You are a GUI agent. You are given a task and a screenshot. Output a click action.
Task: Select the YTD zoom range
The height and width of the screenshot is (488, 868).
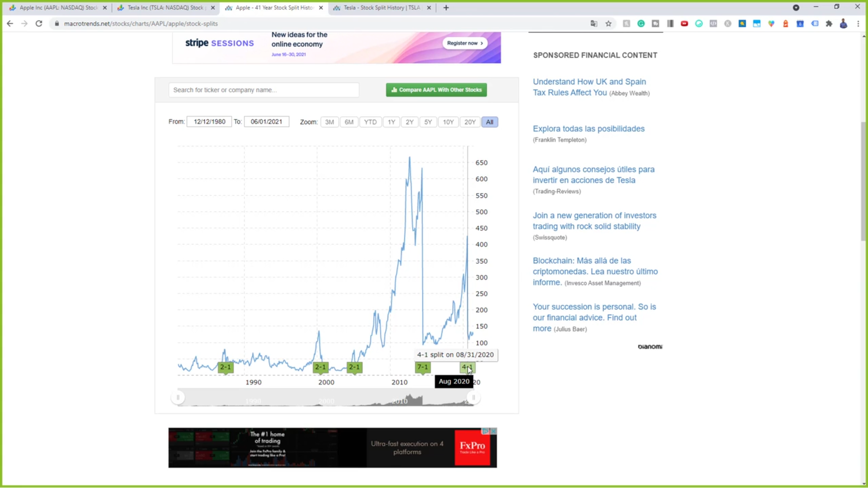click(370, 122)
